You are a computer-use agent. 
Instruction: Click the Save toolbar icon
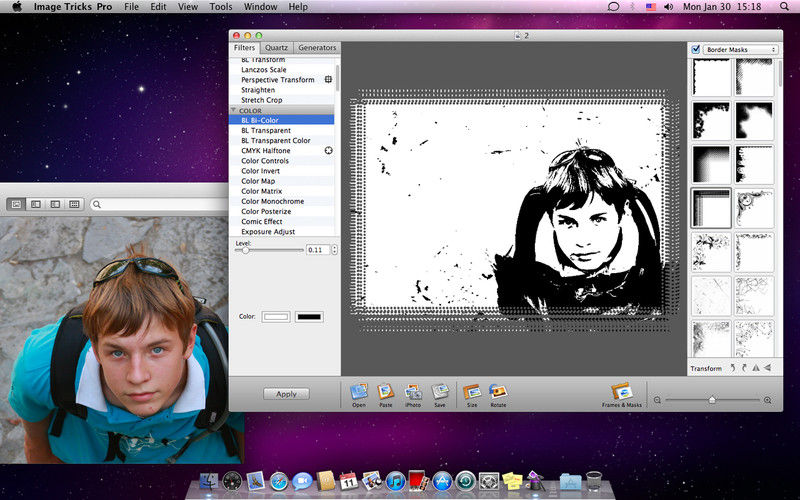440,391
